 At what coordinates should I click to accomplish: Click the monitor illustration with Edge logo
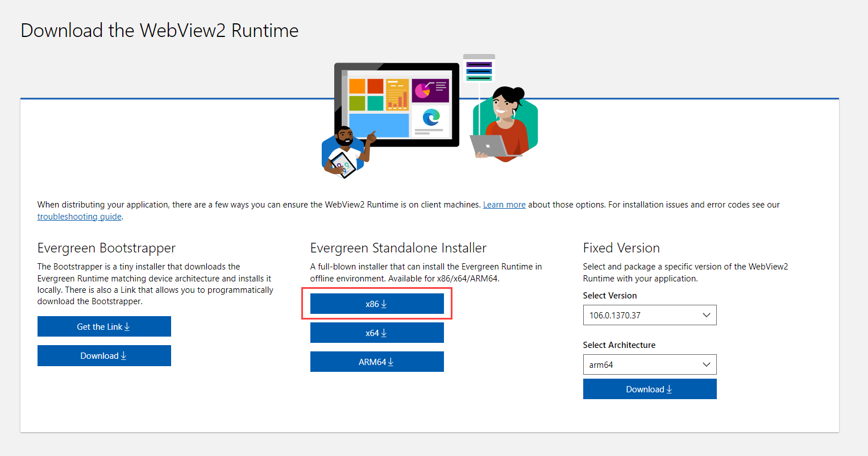[397, 105]
